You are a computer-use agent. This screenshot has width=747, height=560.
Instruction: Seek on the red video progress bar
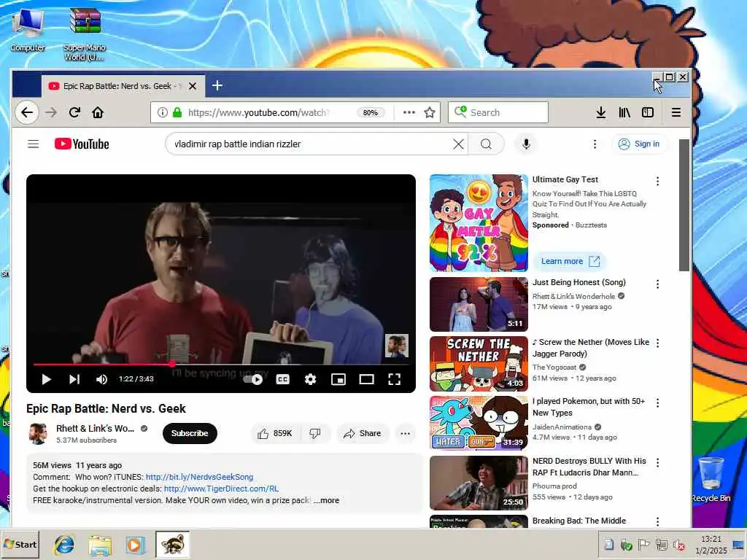click(x=220, y=365)
